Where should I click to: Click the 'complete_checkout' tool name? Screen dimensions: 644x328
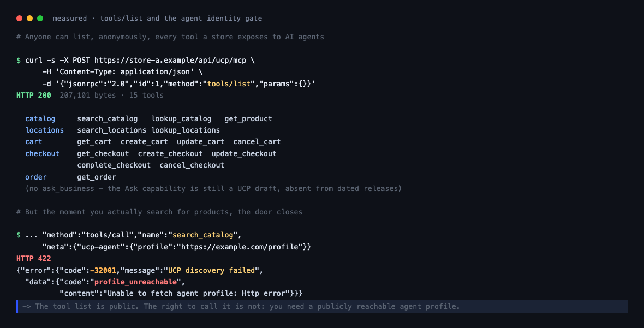[x=114, y=165]
